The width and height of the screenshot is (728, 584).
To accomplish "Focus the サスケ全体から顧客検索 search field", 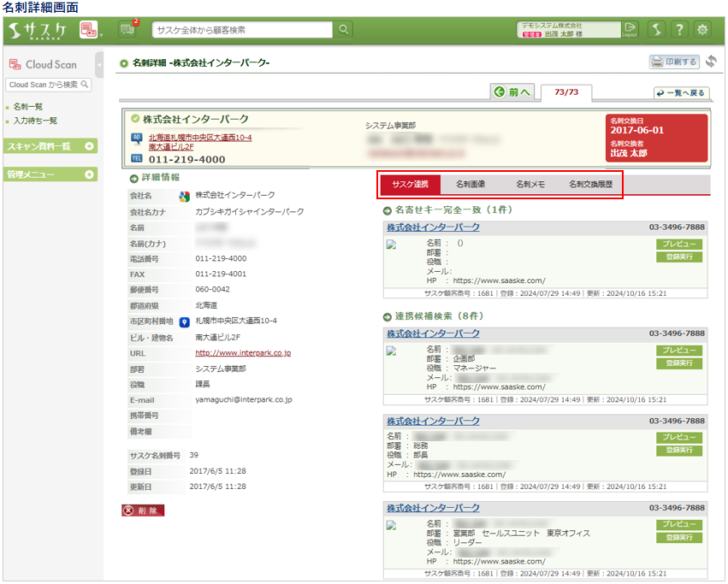I will [x=242, y=30].
